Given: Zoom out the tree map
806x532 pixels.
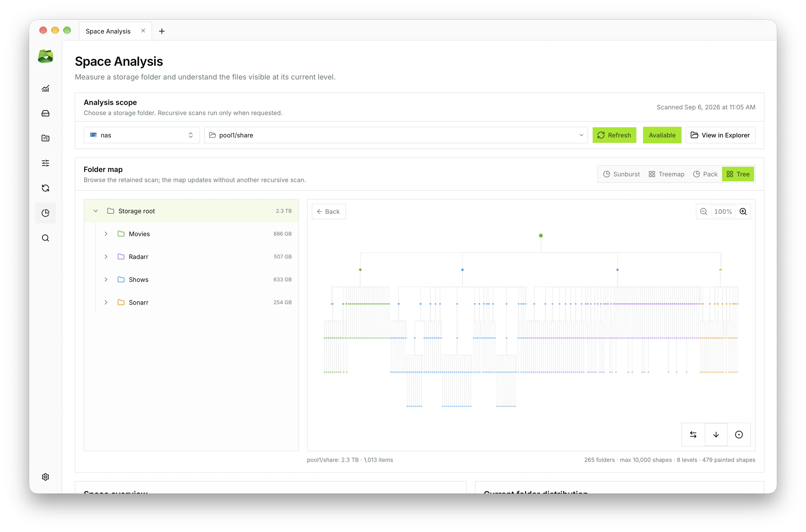Looking at the screenshot, I should pos(704,212).
